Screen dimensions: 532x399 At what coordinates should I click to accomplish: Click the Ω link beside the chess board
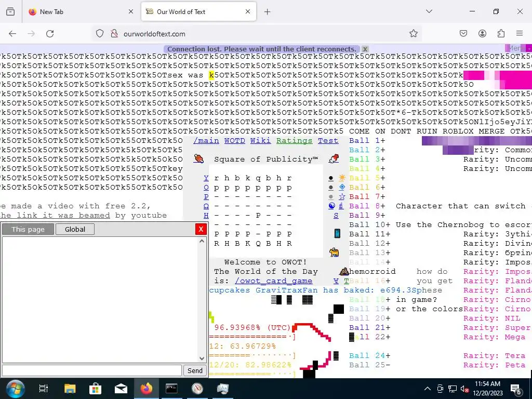click(206, 206)
